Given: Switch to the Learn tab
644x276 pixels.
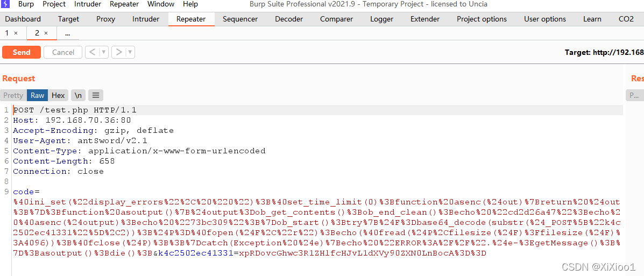Looking at the screenshot, I should tap(592, 19).
